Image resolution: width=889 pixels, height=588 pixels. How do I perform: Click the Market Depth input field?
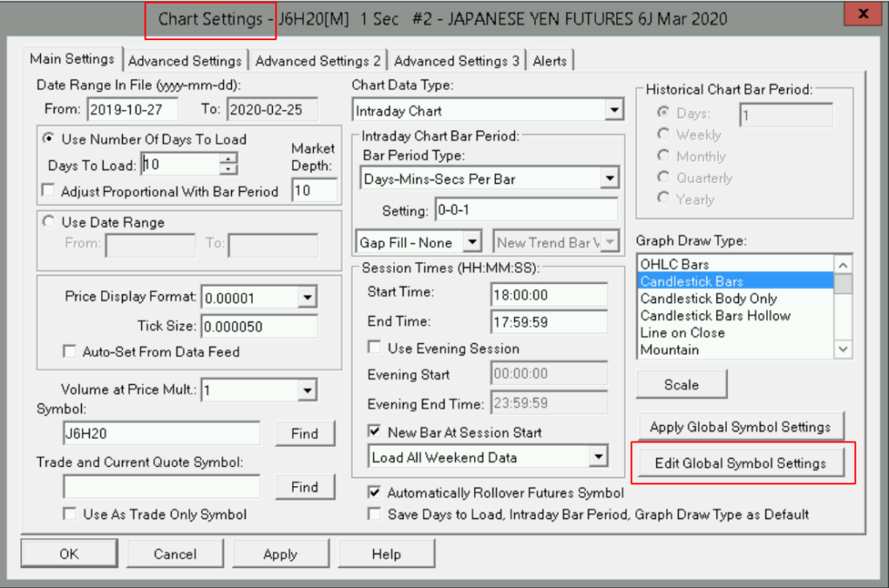(x=315, y=190)
